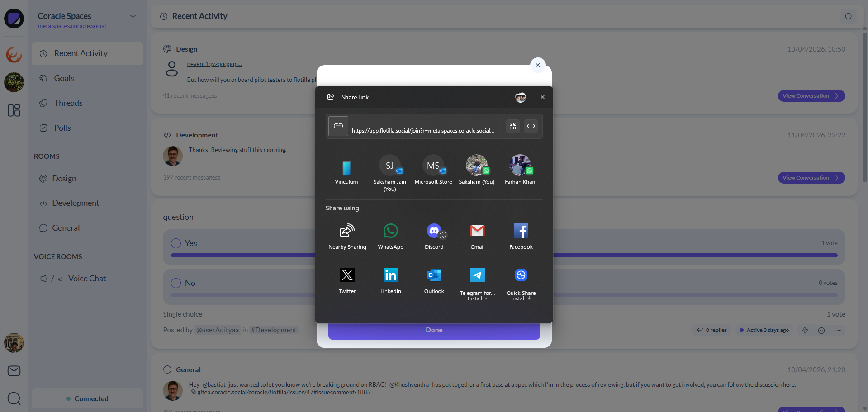Share link via LinkedIn

pos(390,281)
